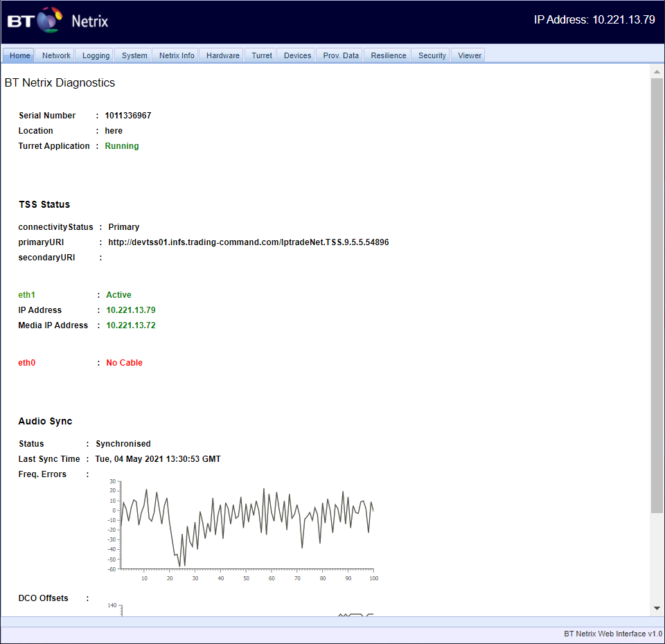Switch to the Network tab
Viewport: 665px width, 644px height.
(x=56, y=55)
